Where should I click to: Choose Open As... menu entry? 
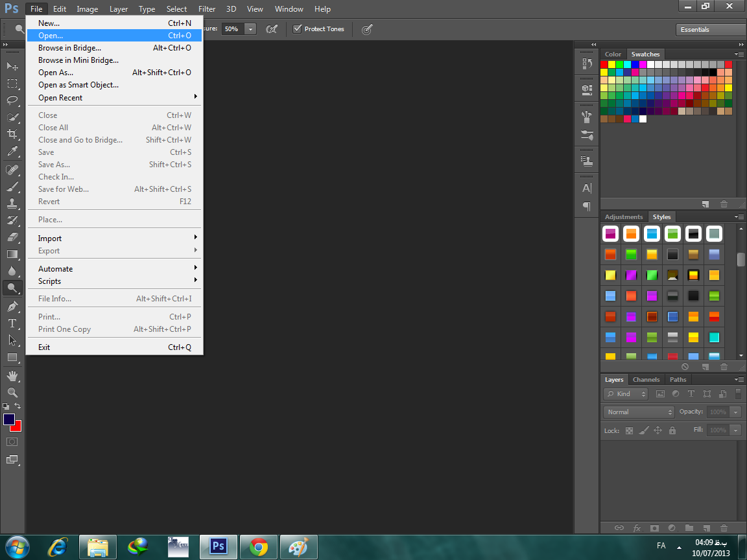point(114,73)
